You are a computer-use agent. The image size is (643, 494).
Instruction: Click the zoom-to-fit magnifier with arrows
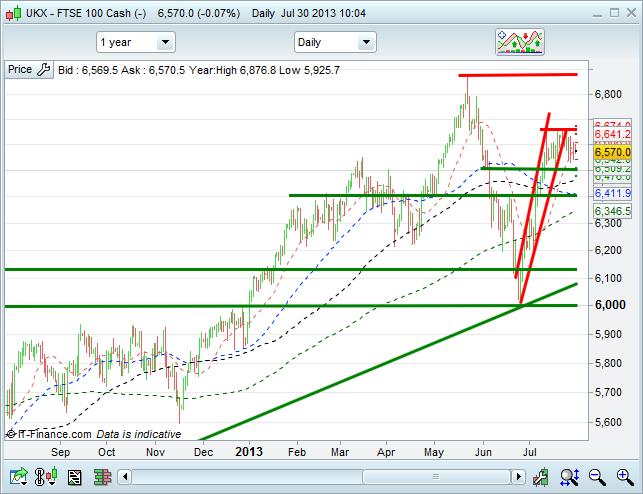pyautogui.click(x=570, y=477)
